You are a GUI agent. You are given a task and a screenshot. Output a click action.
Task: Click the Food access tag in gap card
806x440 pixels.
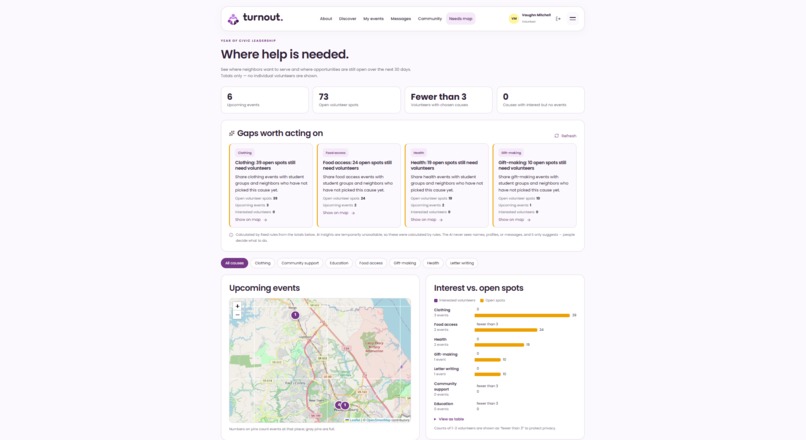tap(336, 153)
